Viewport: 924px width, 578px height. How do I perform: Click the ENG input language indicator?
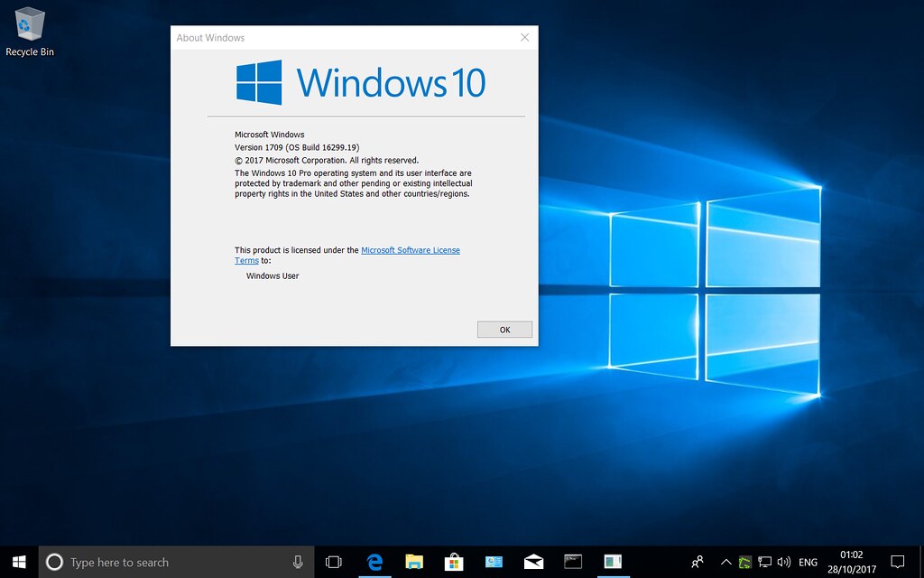(x=808, y=562)
